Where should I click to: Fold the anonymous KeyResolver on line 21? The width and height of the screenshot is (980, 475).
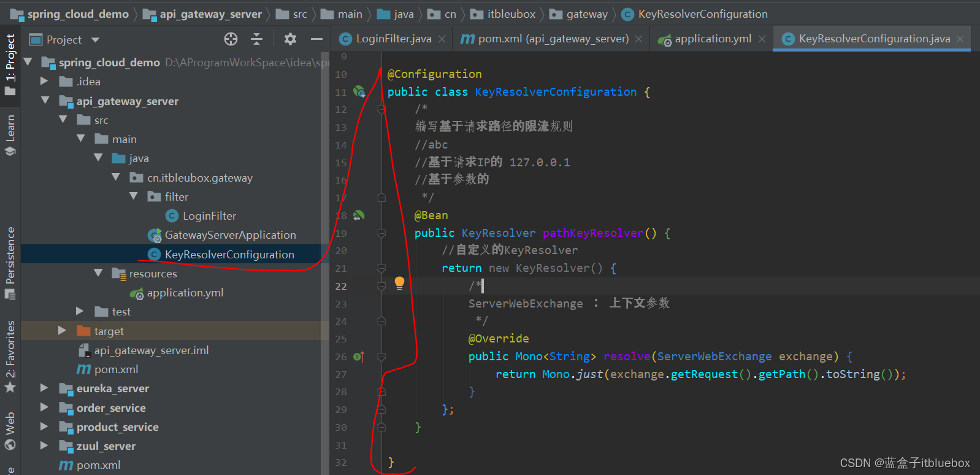click(381, 269)
